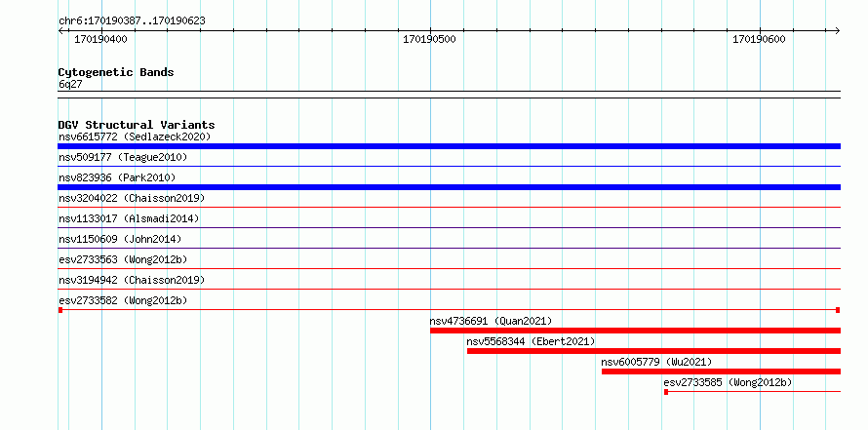This screenshot has height=430, width=868.
Task: Click the left arrow of the ruler
Action: coord(60,30)
